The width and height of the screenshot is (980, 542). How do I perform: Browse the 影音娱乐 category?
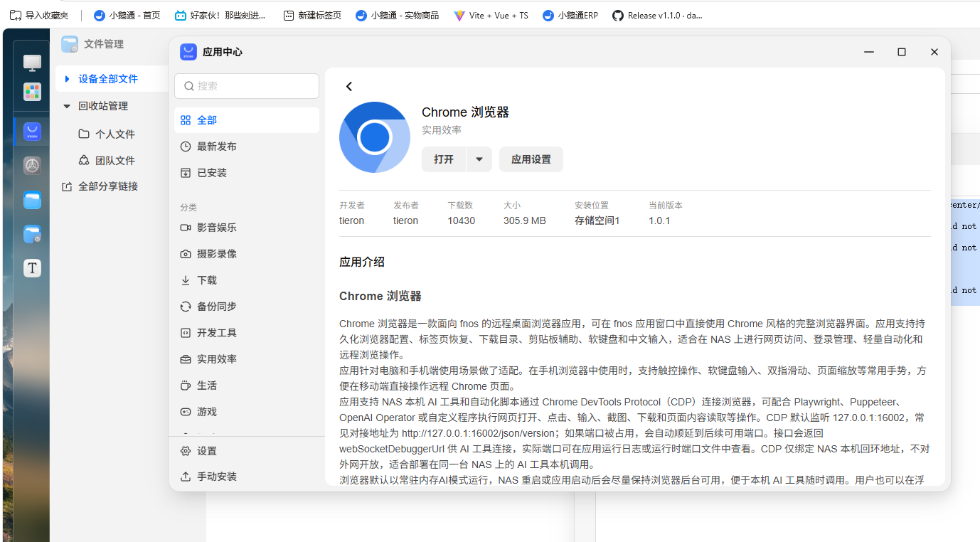(x=247, y=228)
